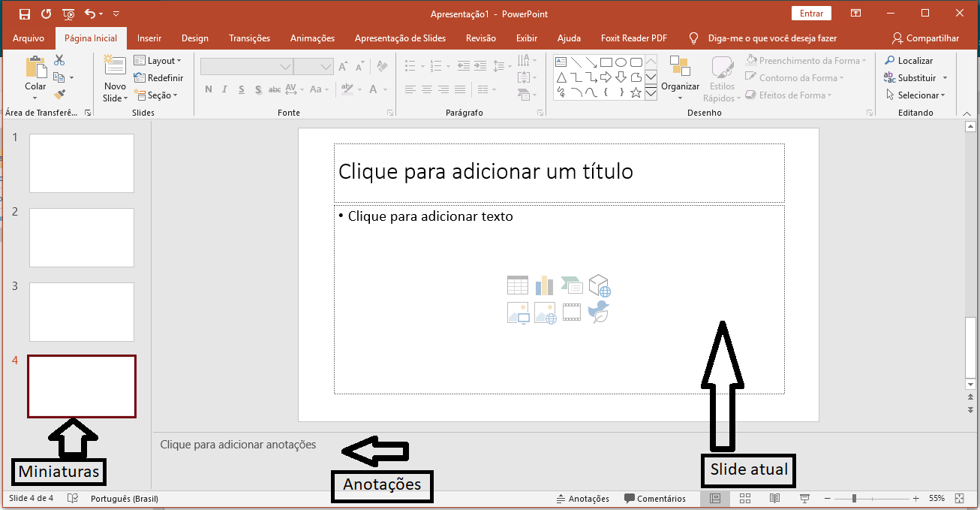This screenshot has height=510, width=980.
Task: Click the Compartilhar button
Action: pos(925,38)
